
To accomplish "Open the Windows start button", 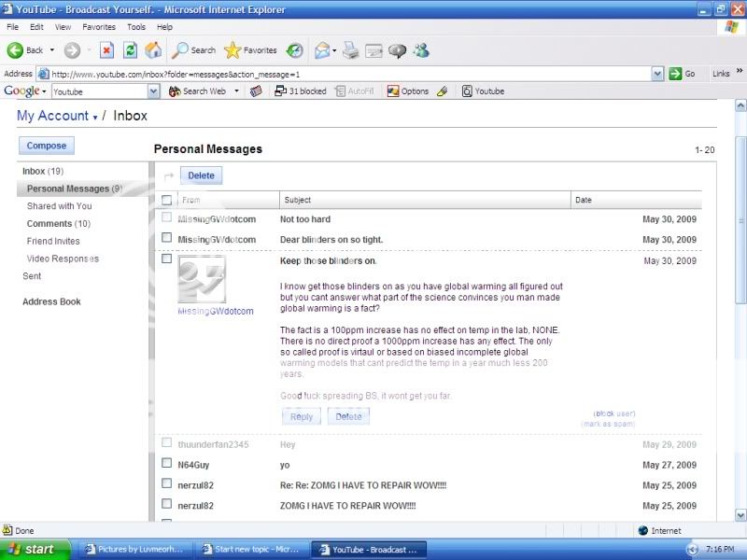I will click(x=35, y=549).
